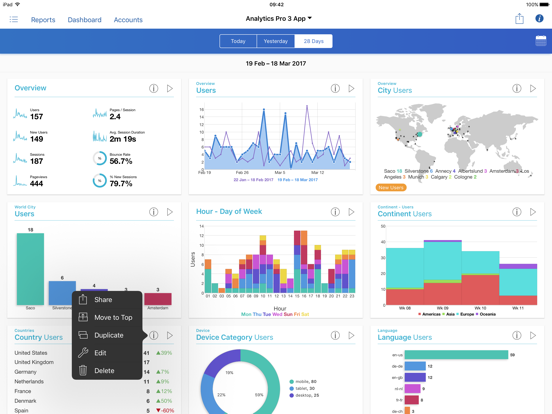Play the World City Users card
Screen dimensions: 552x414
pos(170,212)
